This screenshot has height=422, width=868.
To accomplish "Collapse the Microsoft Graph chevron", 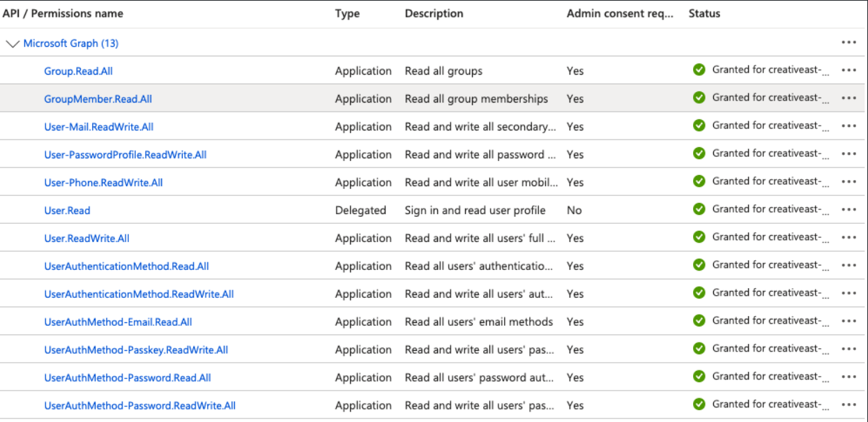I will coord(12,43).
